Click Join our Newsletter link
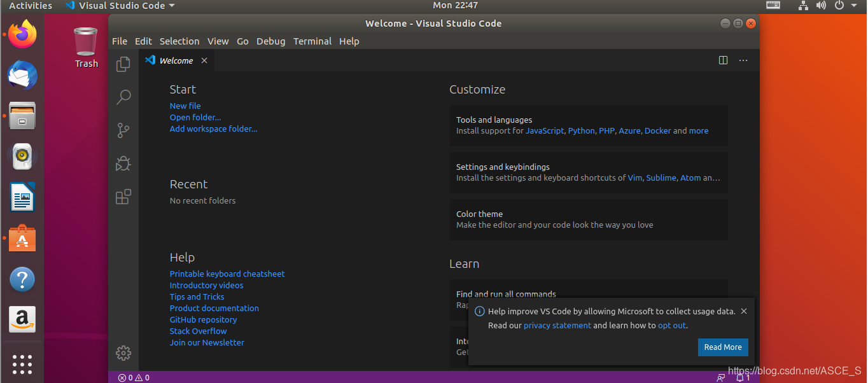The height and width of the screenshot is (383, 868). point(207,342)
